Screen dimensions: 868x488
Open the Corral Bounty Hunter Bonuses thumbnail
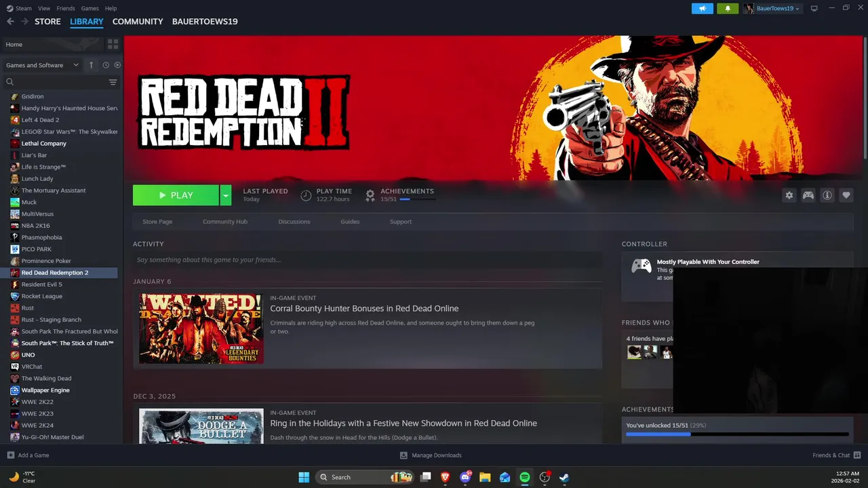tap(201, 329)
